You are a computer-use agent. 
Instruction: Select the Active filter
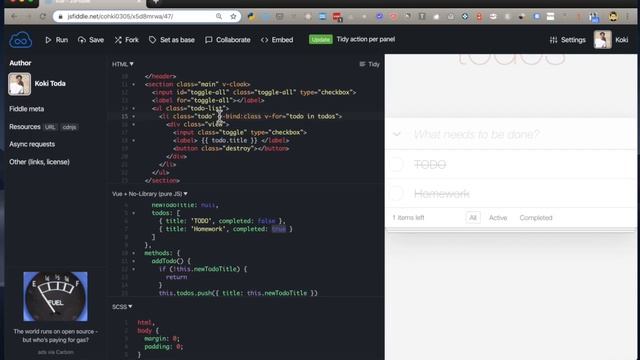pyautogui.click(x=498, y=218)
